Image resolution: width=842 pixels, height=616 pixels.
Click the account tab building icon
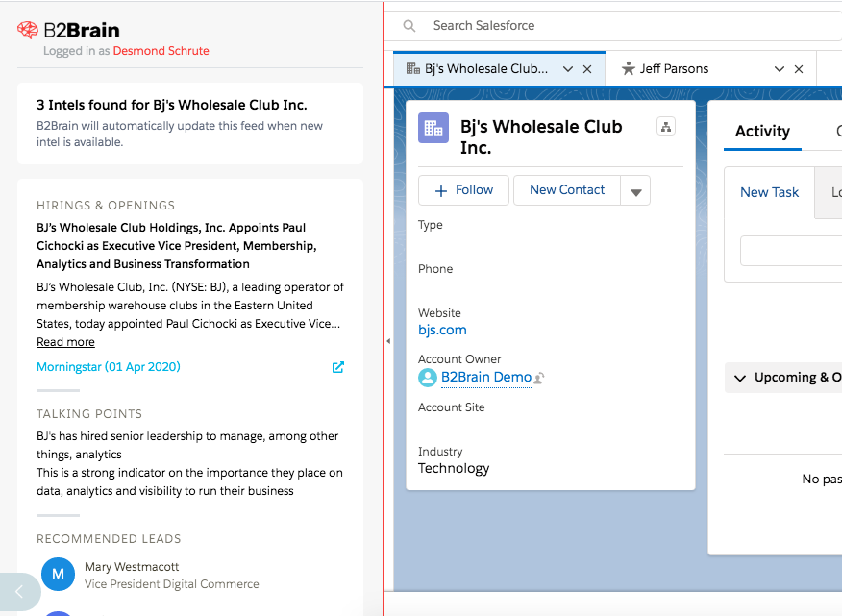[413, 69]
